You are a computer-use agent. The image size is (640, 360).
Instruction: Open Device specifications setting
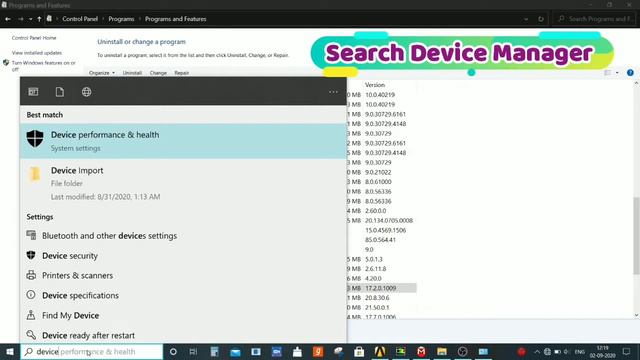(183, 295)
